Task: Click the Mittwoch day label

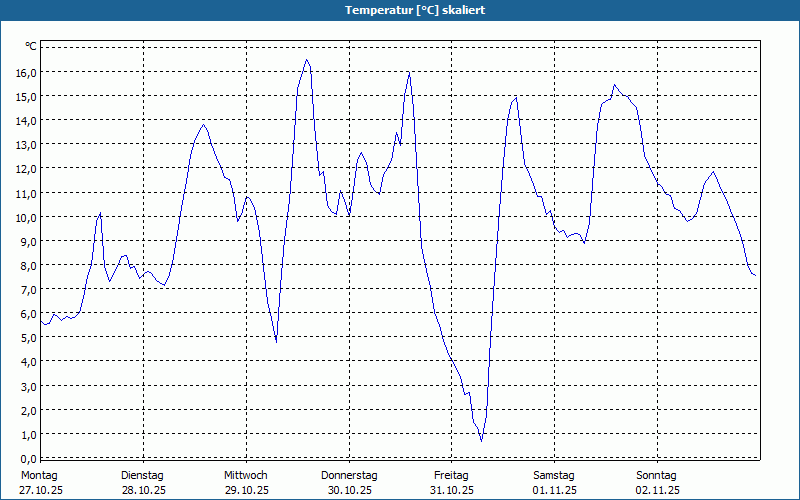Action: pos(246,476)
